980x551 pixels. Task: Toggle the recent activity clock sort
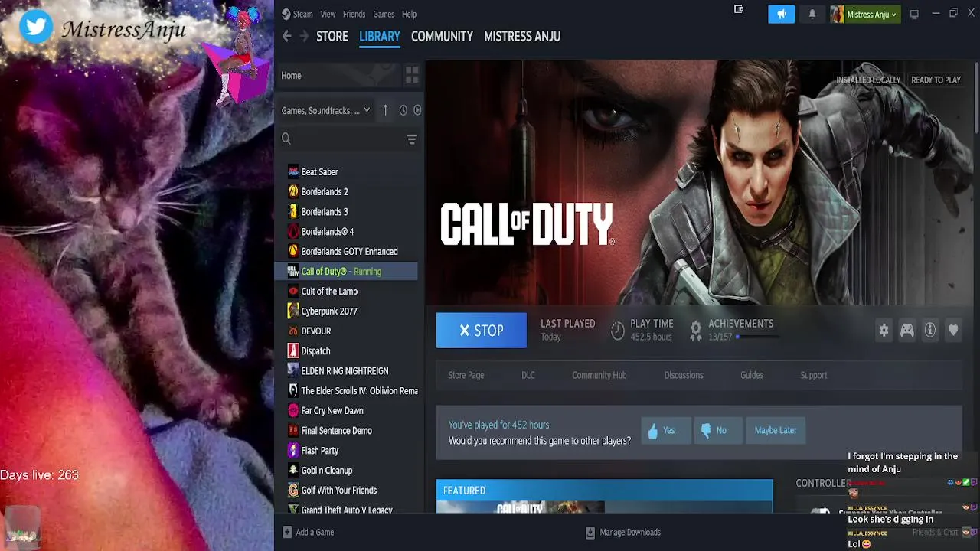point(403,110)
